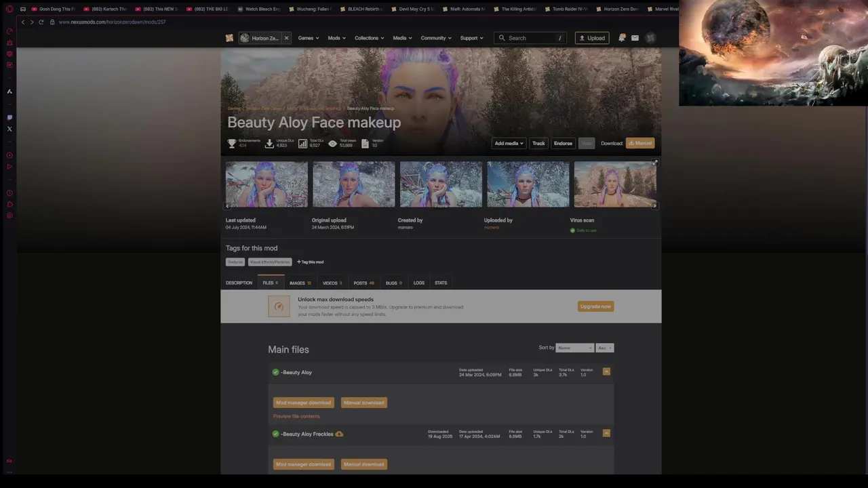868x488 pixels.
Task: Show next gallery images arrow
Action: tap(654, 205)
